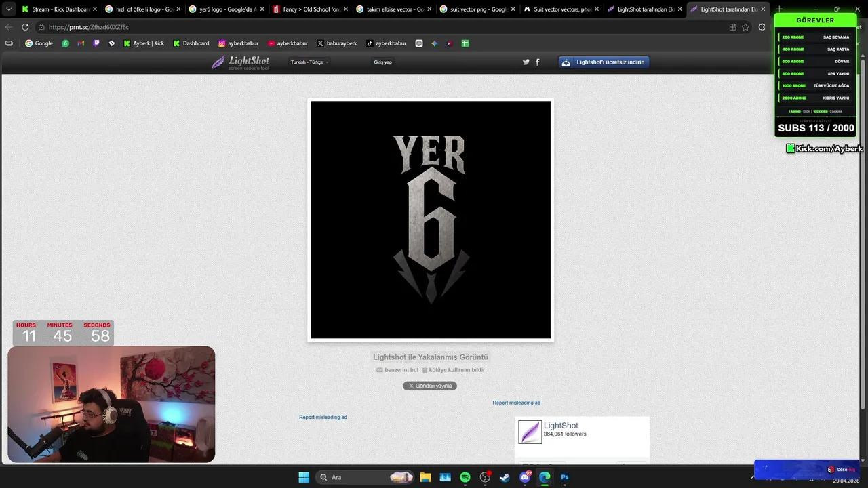
Task: Reload the current page
Action: 25,27
